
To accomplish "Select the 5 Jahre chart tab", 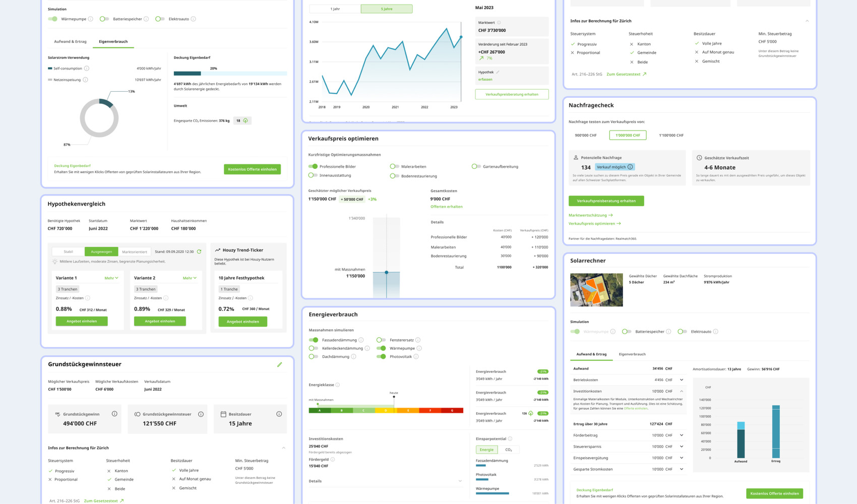I will tap(387, 9).
